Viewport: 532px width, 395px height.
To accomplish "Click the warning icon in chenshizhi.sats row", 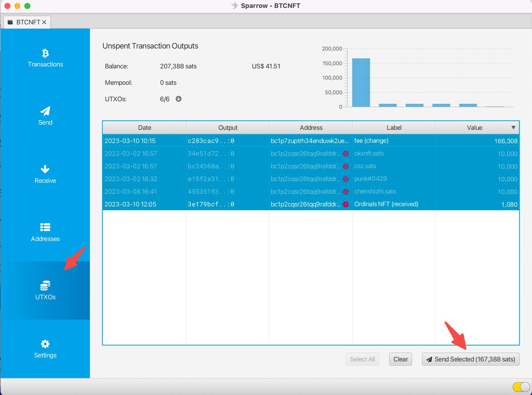I will [345, 192].
